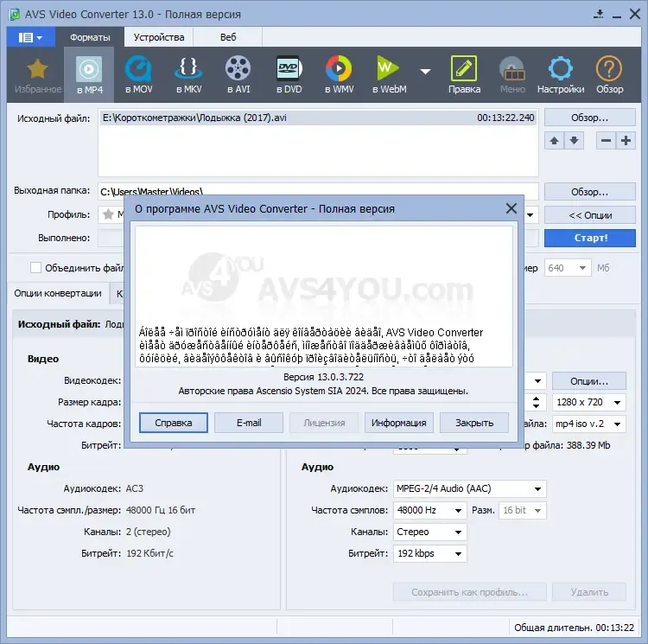Open the 192 kbps audio bitrate dropdown

click(429, 553)
